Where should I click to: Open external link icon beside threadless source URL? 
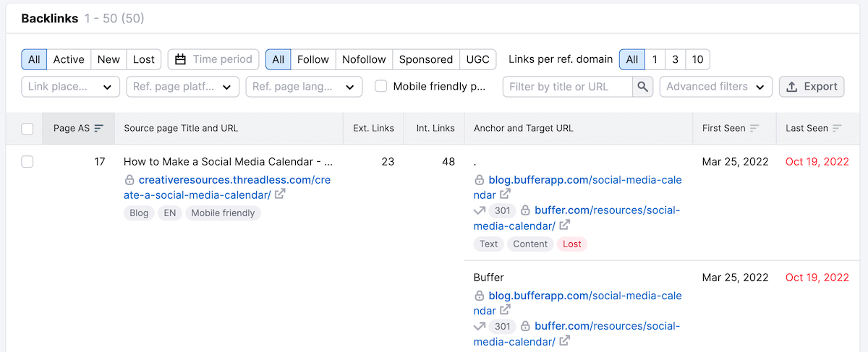[x=280, y=194]
